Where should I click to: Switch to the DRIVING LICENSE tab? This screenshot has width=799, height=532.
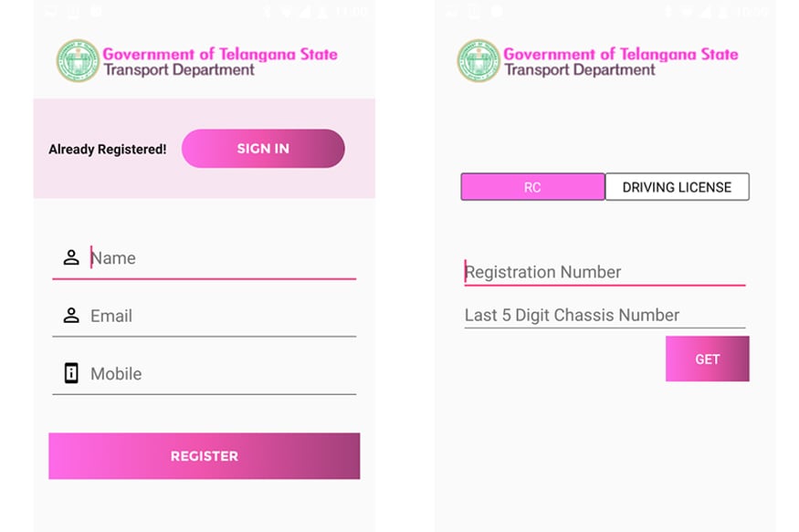click(x=676, y=187)
